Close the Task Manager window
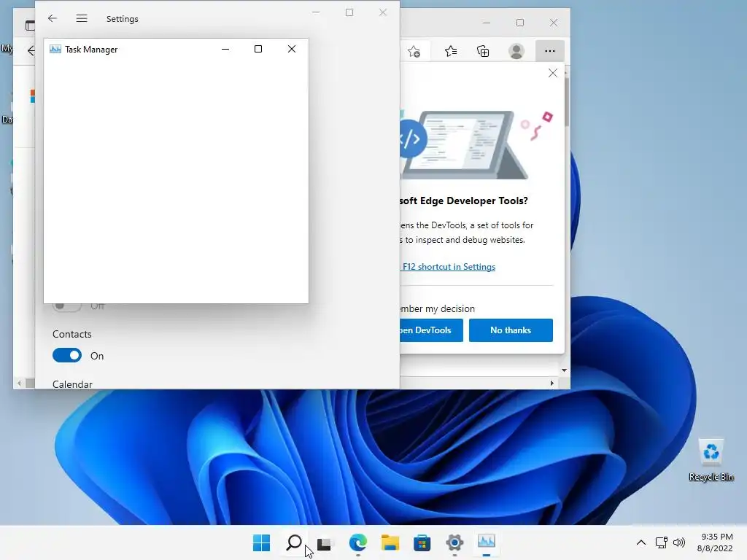Viewport: 747px width, 560px height. (292, 49)
